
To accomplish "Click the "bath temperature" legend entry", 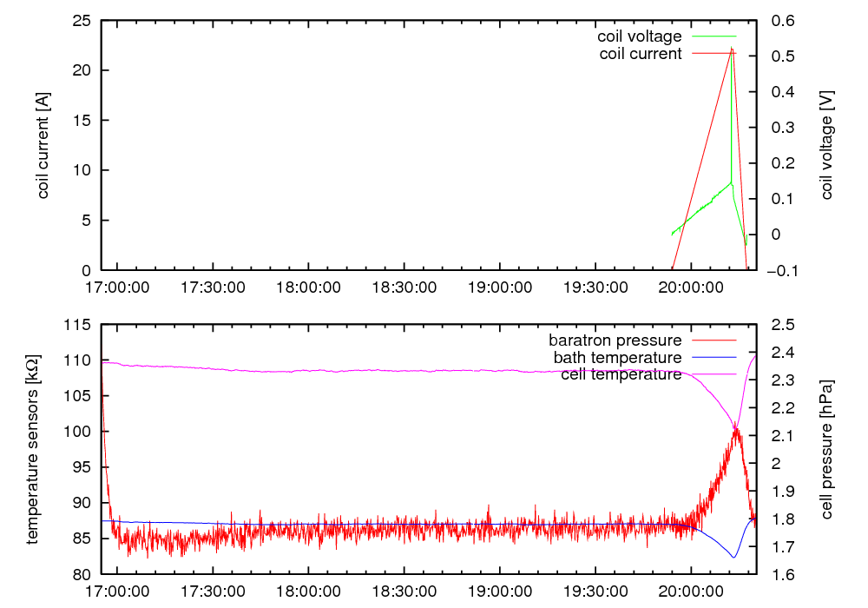I will pyautogui.click(x=616, y=357).
